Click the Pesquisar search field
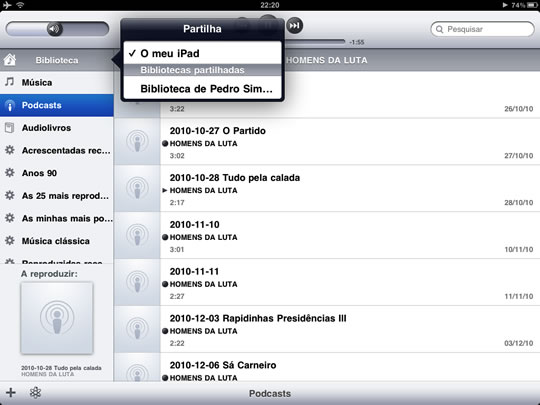Viewport: 540px width, 405px height. [x=482, y=29]
